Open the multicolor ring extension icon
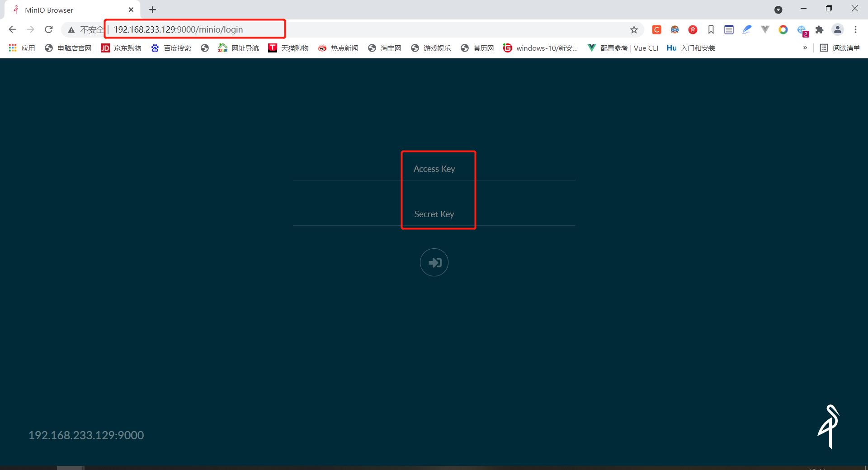868x470 pixels. (x=783, y=30)
